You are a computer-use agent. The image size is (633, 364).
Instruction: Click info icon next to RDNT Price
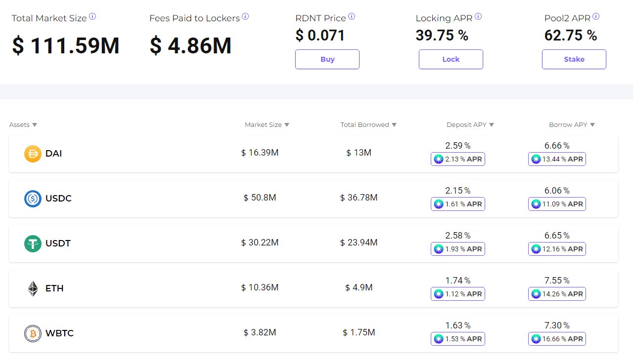tap(352, 17)
